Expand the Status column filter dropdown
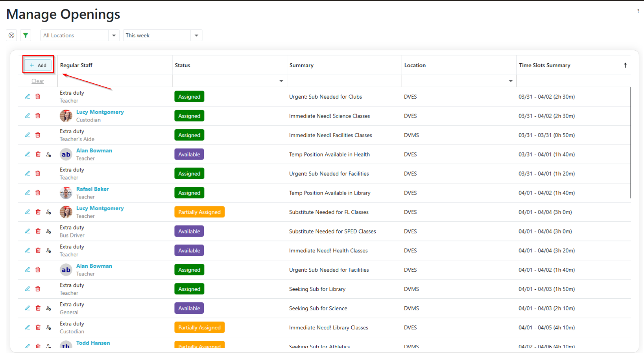 point(281,81)
